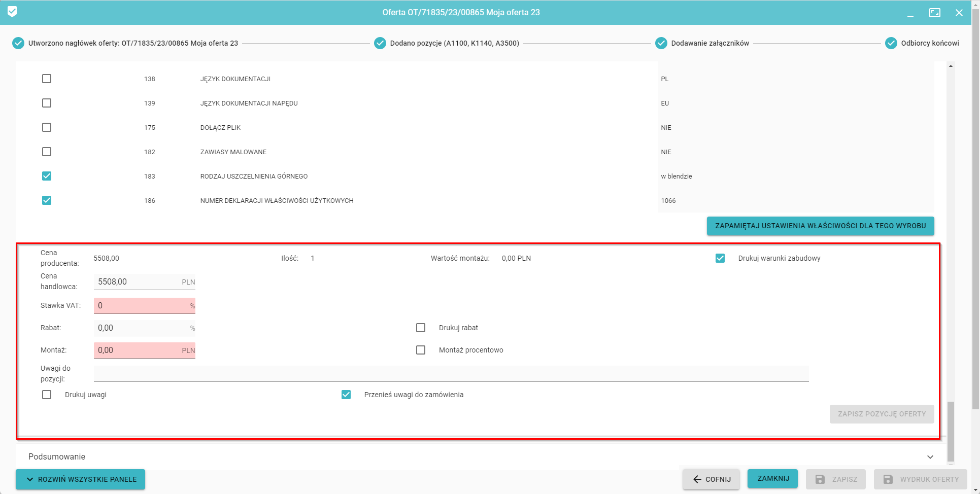Click the checkmark icon for 'Dodawanie załączników' step
The width and height of the screenshot is (980, 494).
661,43
